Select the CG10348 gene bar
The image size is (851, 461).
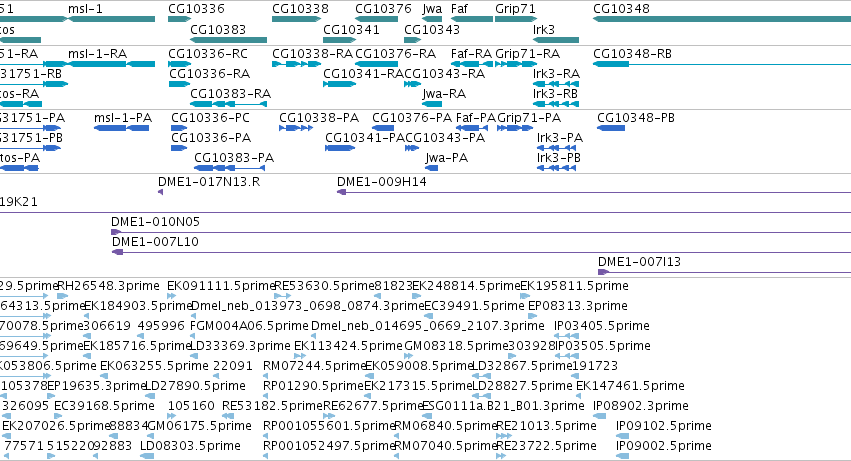click(722, 19)
